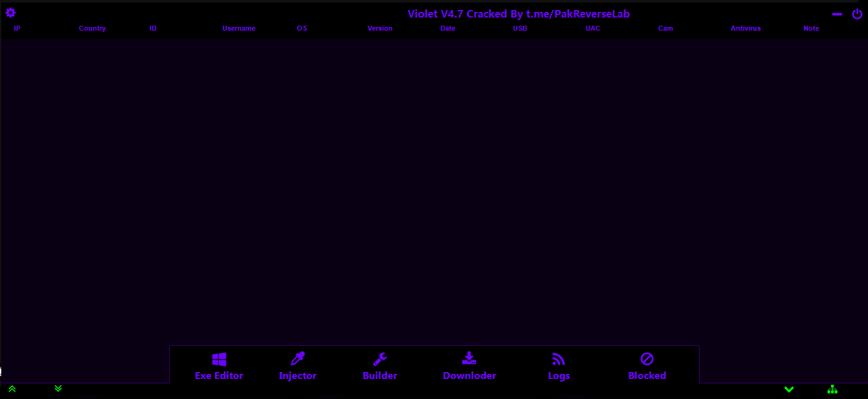
Task: Click the green double up-chevron icon
Action: pyautogui.click(x=12, y=388)
